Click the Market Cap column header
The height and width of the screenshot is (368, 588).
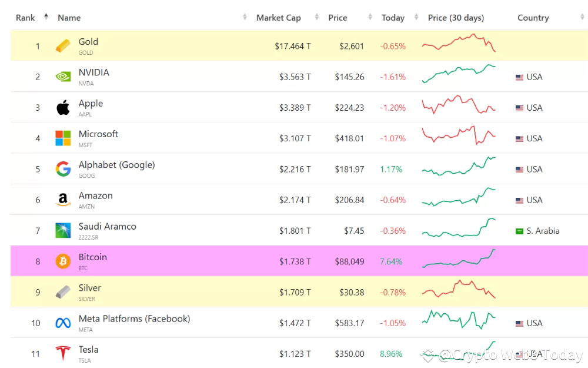click(x=279, y=17)
